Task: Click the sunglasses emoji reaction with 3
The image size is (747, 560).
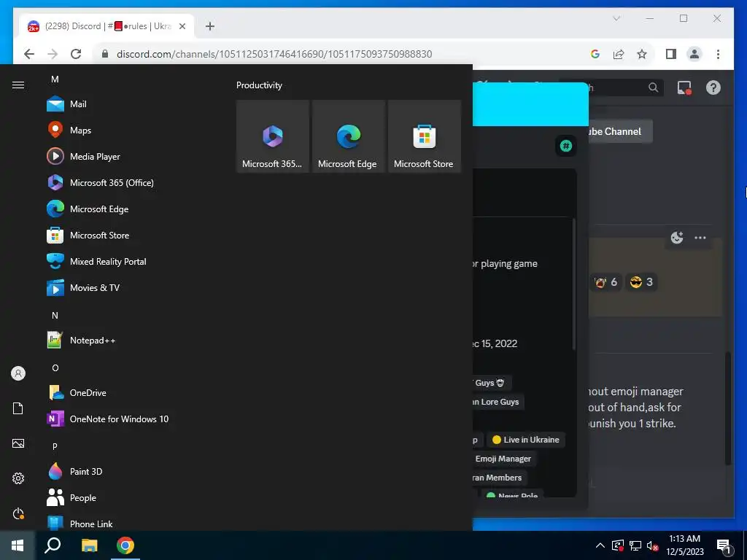Action: pyautogui.click(x=641, y=282)
